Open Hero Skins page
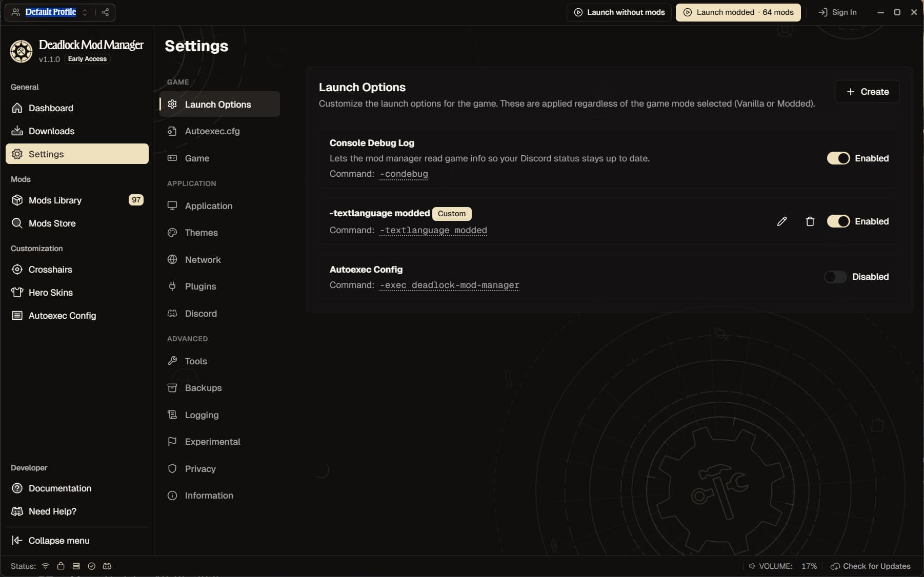The width and height of the screenshot is (924, 577). 77,293
